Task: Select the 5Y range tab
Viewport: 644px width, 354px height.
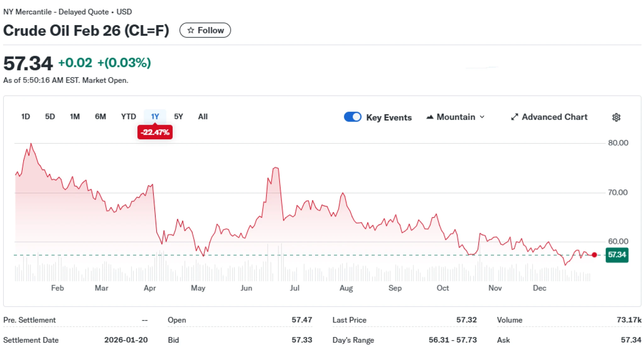Action: pos(178,117)
